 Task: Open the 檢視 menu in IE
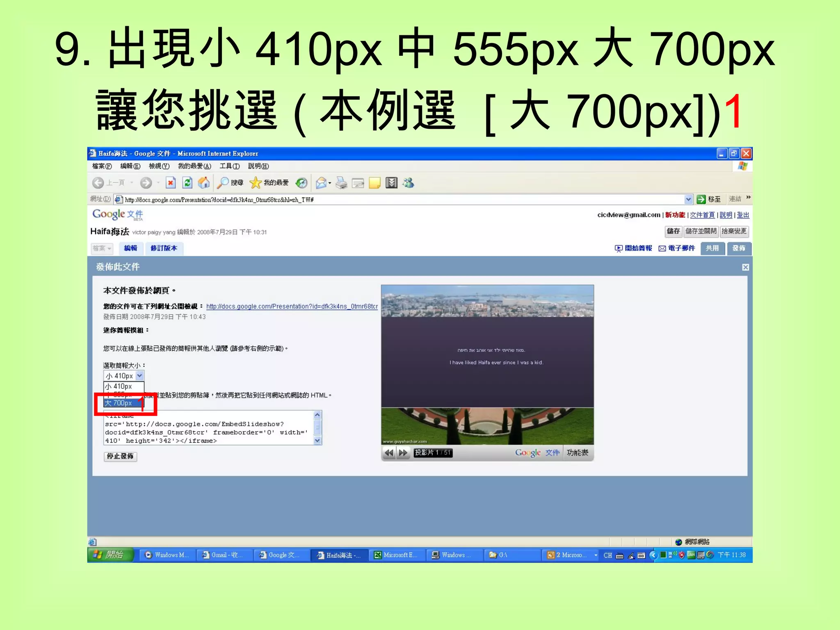(x=159, y=166)
